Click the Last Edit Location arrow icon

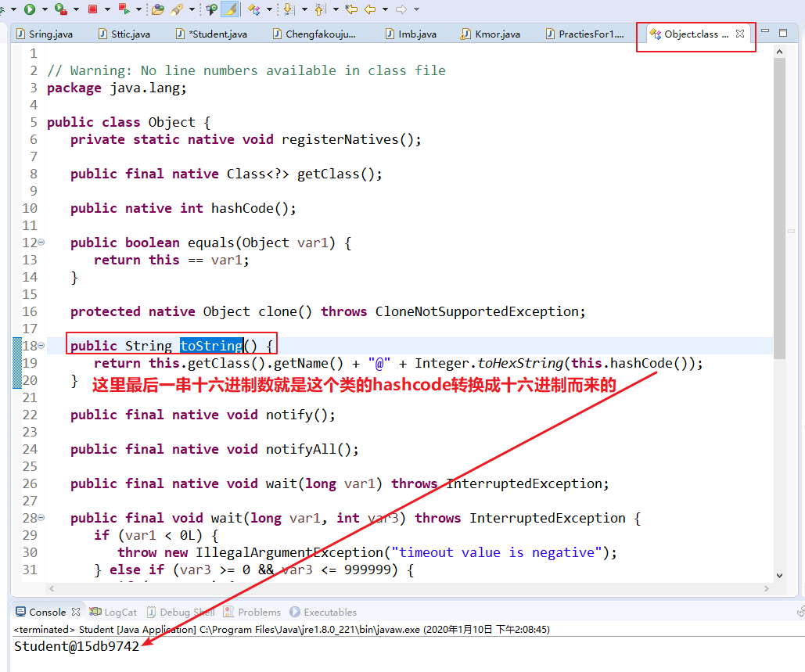(x=352, y=9)
